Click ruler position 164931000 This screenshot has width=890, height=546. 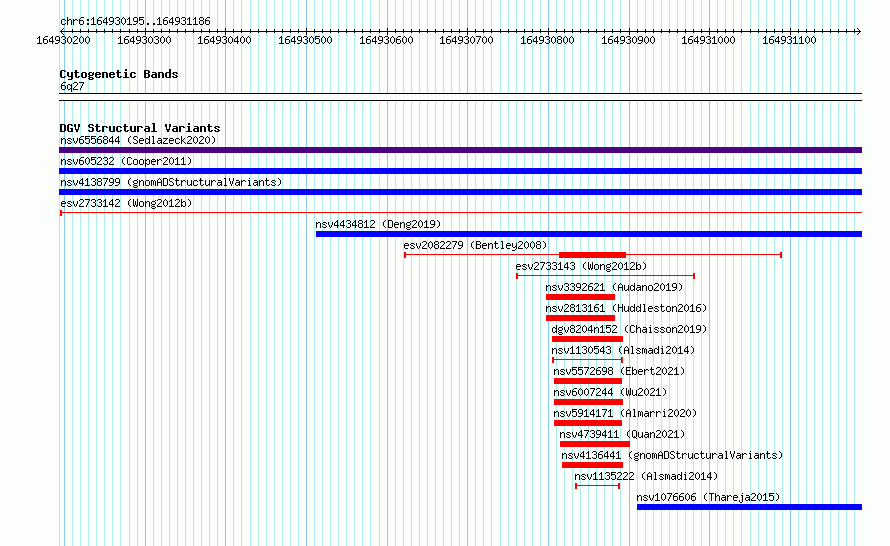click(708, 40)
